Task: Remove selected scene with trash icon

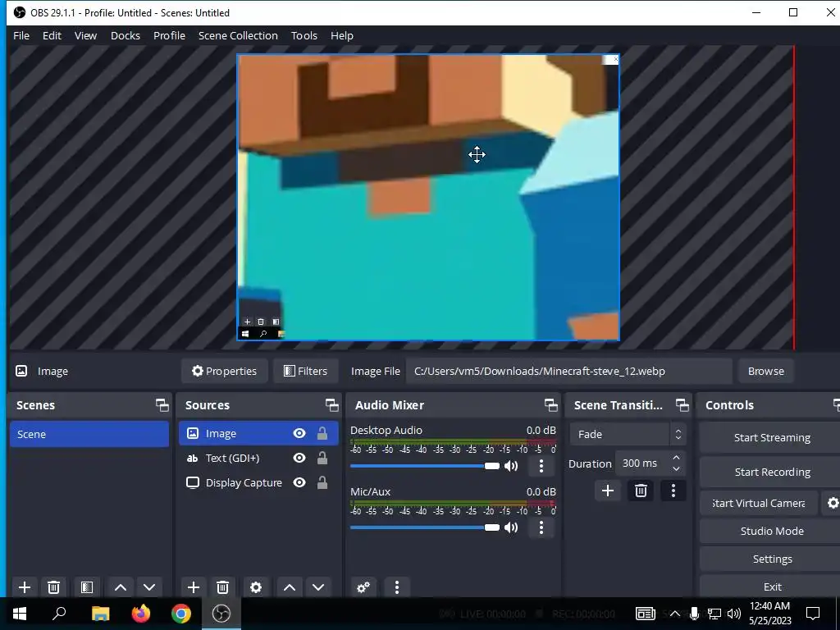Action: tap(53, 587)
